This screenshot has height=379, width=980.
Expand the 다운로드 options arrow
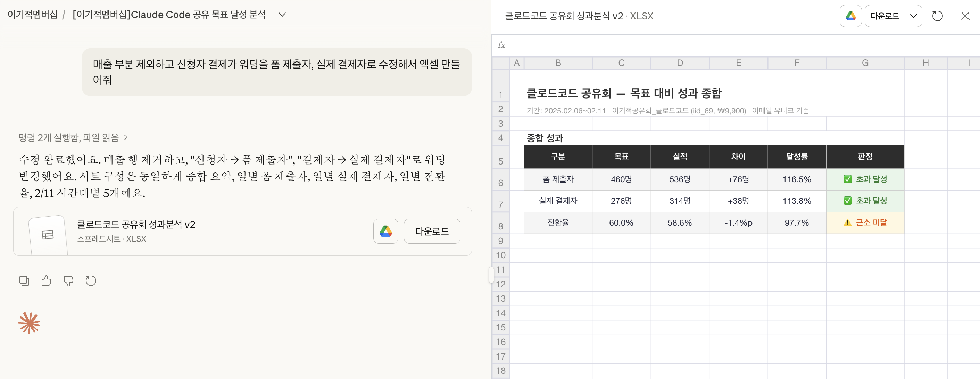click(913, 16)
